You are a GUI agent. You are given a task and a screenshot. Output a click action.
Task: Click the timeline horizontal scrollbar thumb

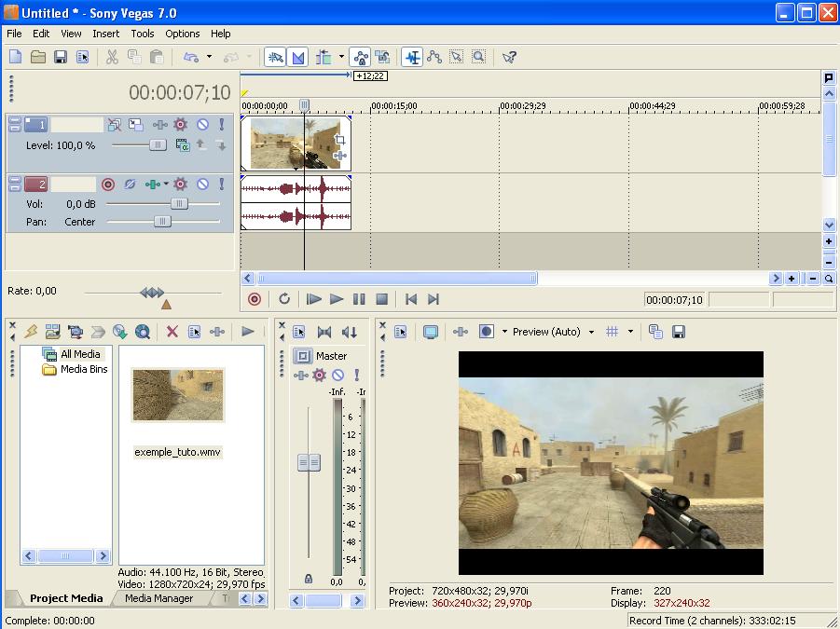(x=396, y=279)
